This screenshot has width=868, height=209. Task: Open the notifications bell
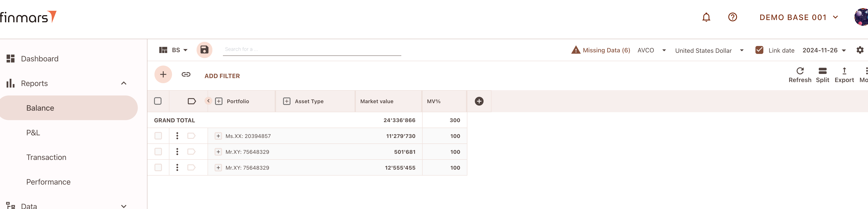point(706,17)
